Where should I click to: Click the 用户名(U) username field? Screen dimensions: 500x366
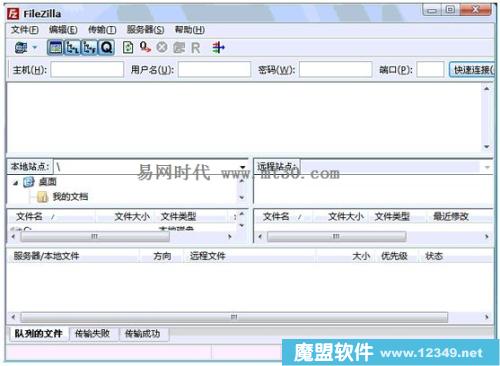coord(214,69)
